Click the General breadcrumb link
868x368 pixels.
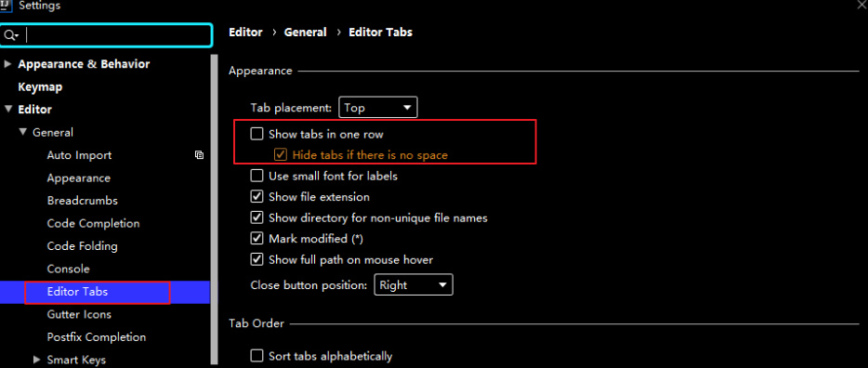[305, 33]
